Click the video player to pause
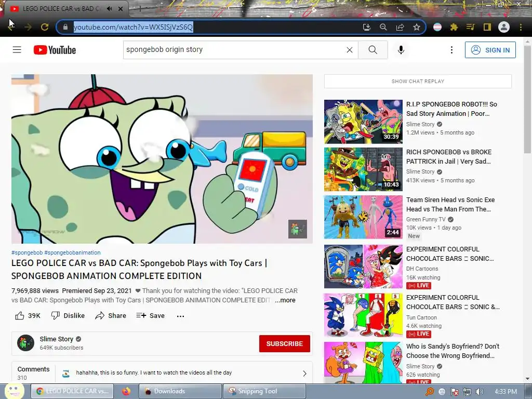532x399 pixels. point(162,159)
